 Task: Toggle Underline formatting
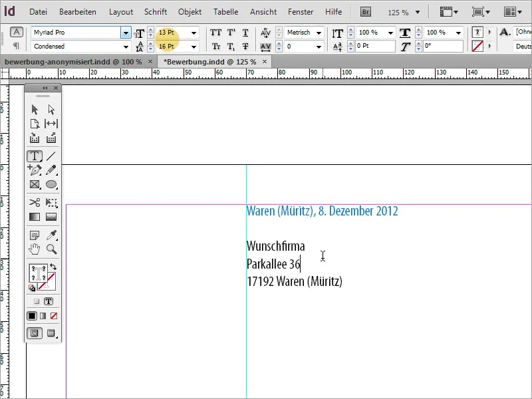tap(245, 33)
